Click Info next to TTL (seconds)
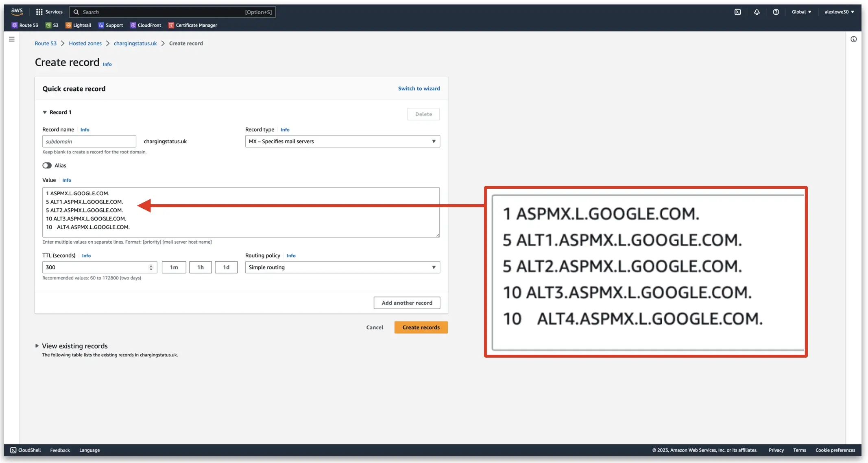The height and width of the screenshot is (463, 868). [86, 256]
